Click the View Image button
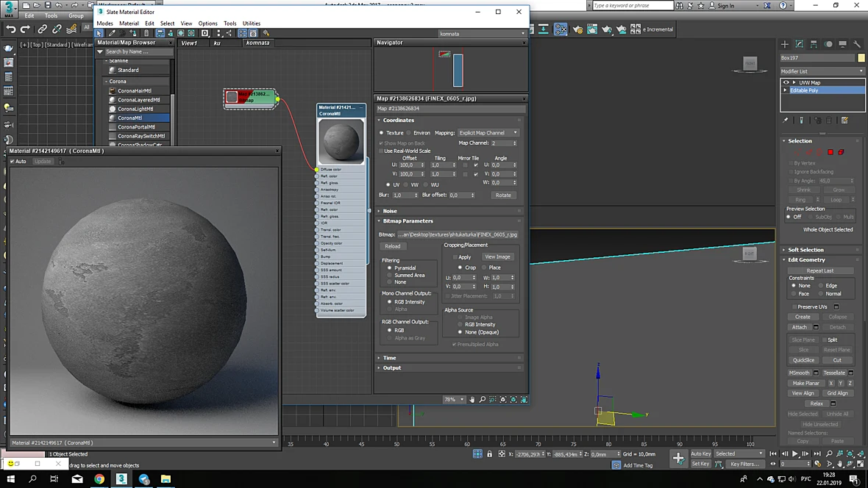The width and height of the screenshot is (868, 488). pyautogui.click(x=497, y=256)
